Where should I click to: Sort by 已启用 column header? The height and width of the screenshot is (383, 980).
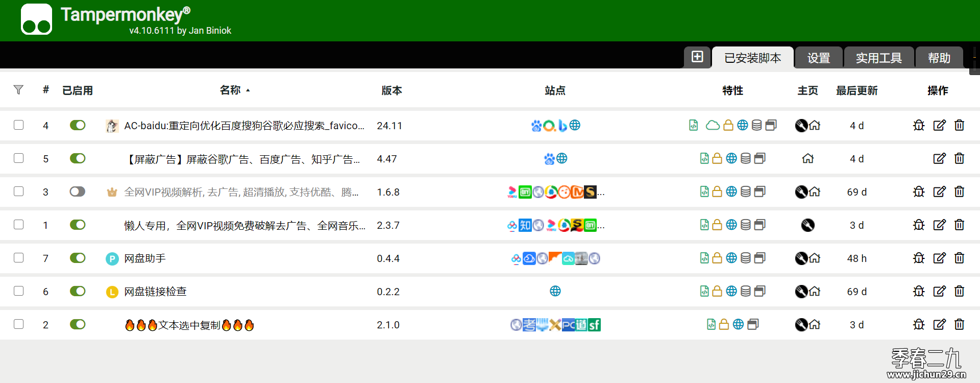pyautogui.click(x=78, y=90)
